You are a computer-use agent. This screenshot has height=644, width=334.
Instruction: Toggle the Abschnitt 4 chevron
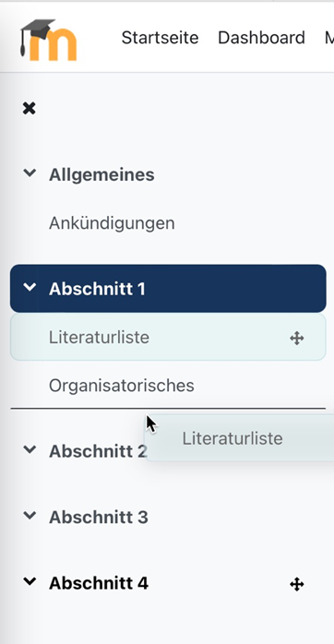[x=30, y=581]
